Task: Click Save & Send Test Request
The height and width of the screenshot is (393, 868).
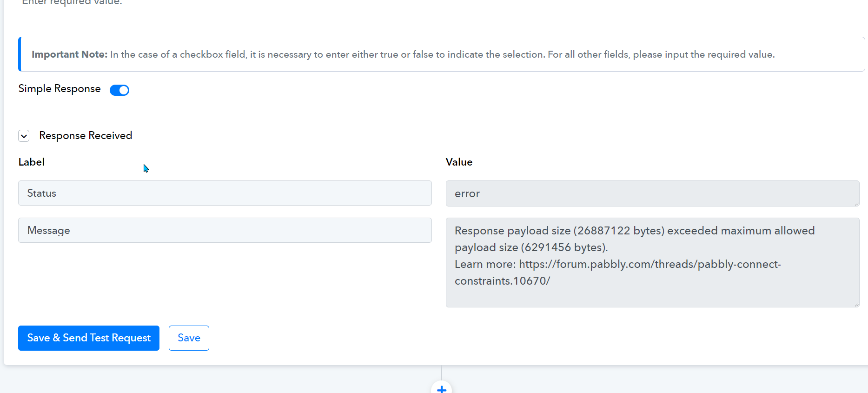Action: pos(89,338)
